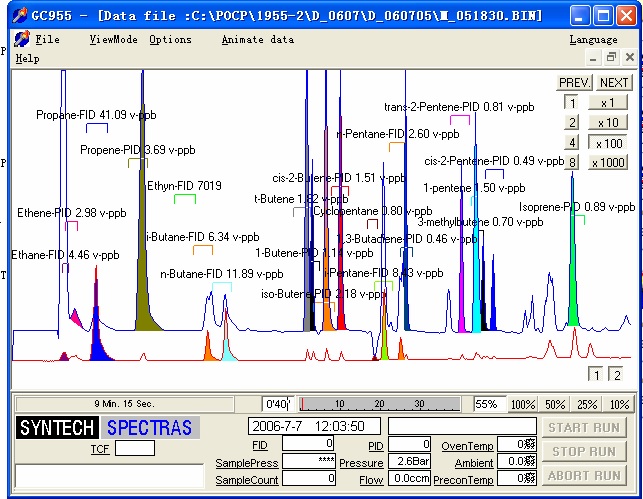The width and height of the screenshot is (643, 499).
Task: Open the Language menu
Action: 593,39
